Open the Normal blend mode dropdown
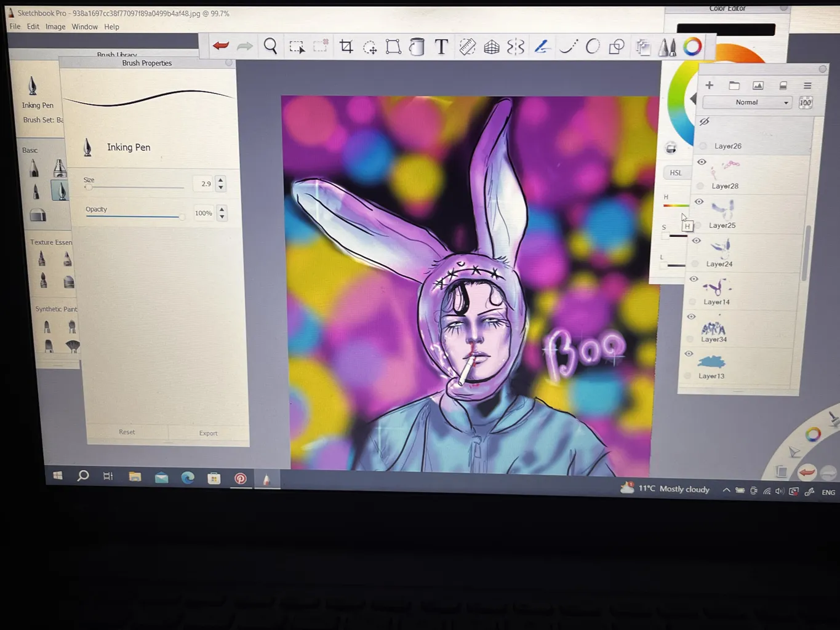Image resolution: width=840 pixels, height=630 pixels. click(747, 103)
